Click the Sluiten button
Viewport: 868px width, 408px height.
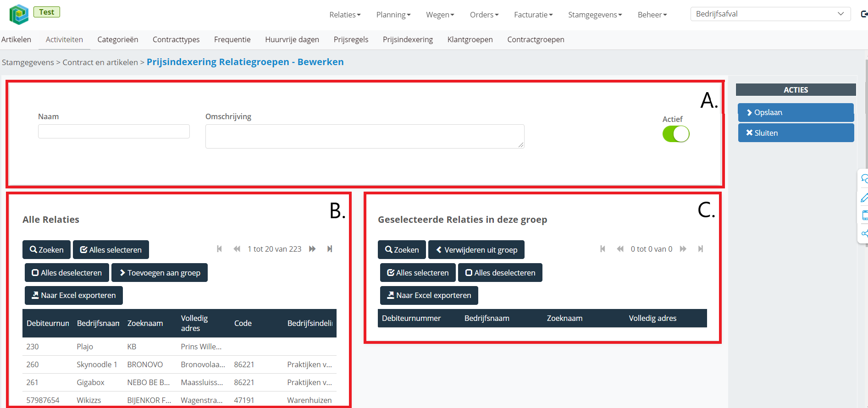(796, 133)
